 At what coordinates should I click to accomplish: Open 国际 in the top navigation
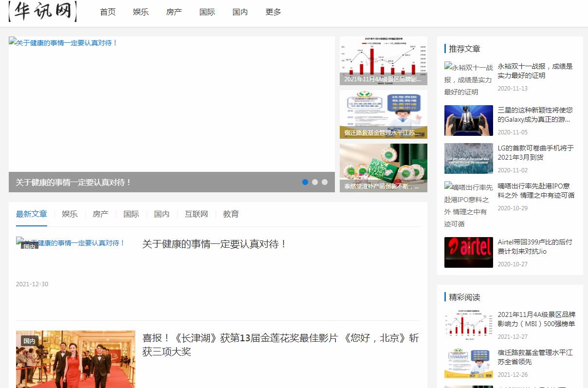pyautogui.click(x=207, y=12)
